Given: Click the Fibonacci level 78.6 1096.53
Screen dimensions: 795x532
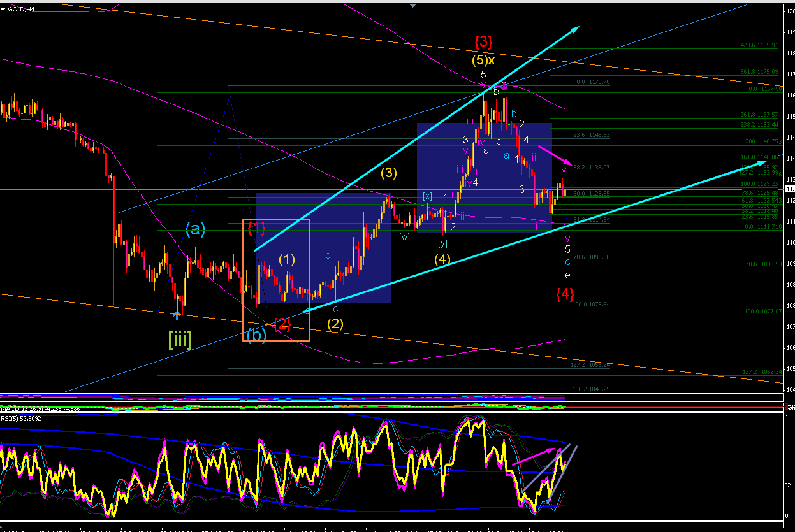Looking at the screenshot, I should point(762,264).
